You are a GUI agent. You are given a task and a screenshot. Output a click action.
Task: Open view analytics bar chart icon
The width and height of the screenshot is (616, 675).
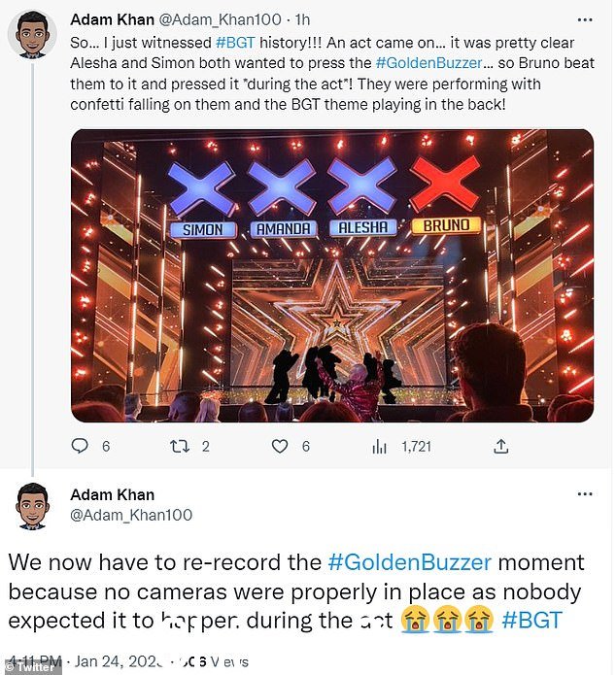(380, 447)
